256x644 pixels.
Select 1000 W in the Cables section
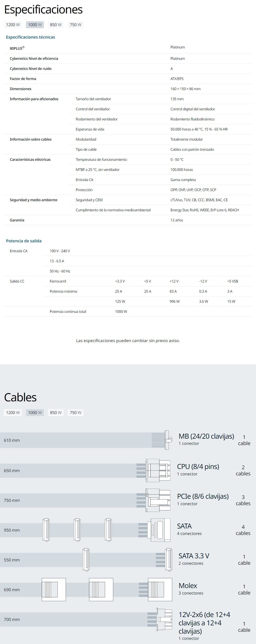click(x=35, y=413)
